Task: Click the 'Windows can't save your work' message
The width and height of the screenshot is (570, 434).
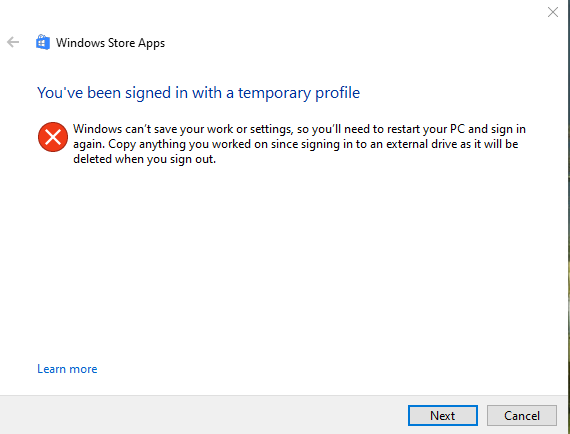Action: (299, 144)
